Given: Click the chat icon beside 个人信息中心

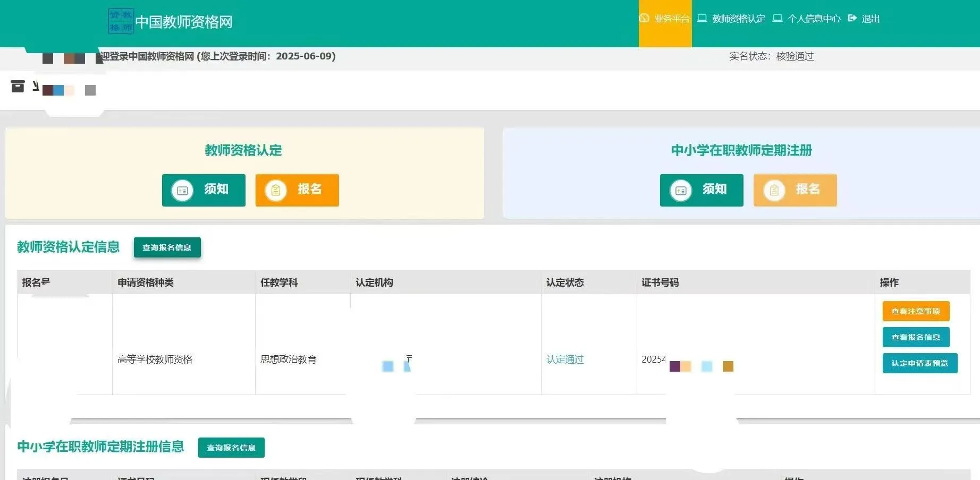Looking at the screenshot, I should coord(777,19).
